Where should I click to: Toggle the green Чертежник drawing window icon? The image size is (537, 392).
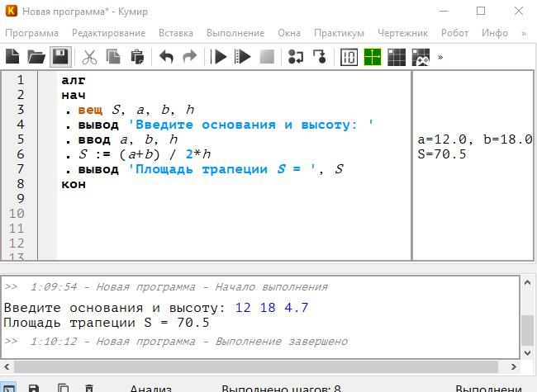coord(373,57)
